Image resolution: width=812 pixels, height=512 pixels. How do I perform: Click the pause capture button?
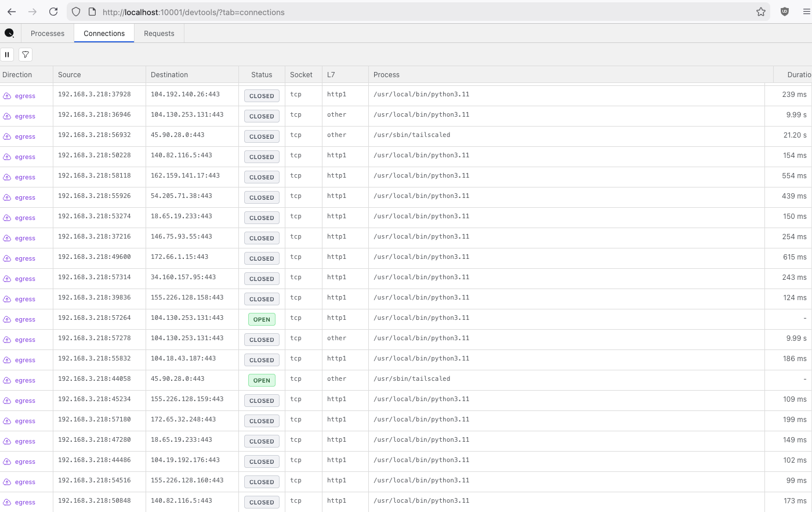click(7, 55)
